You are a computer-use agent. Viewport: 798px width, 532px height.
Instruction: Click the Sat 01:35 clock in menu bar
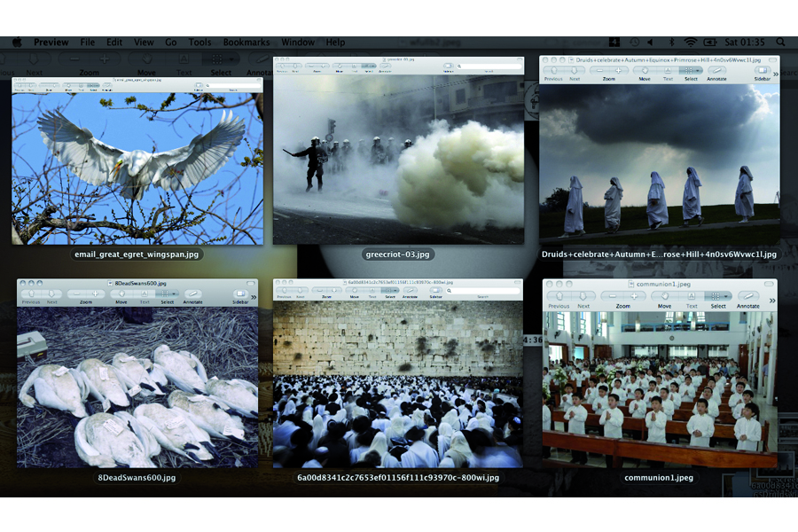point(745,43)
